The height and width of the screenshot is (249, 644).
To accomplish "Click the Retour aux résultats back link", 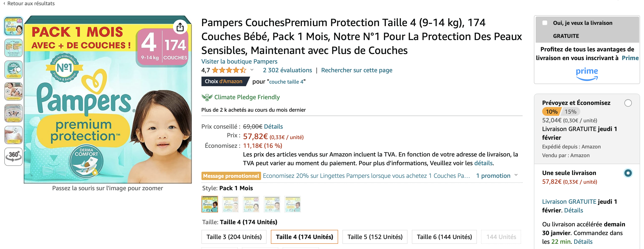I will pos(29,3).
